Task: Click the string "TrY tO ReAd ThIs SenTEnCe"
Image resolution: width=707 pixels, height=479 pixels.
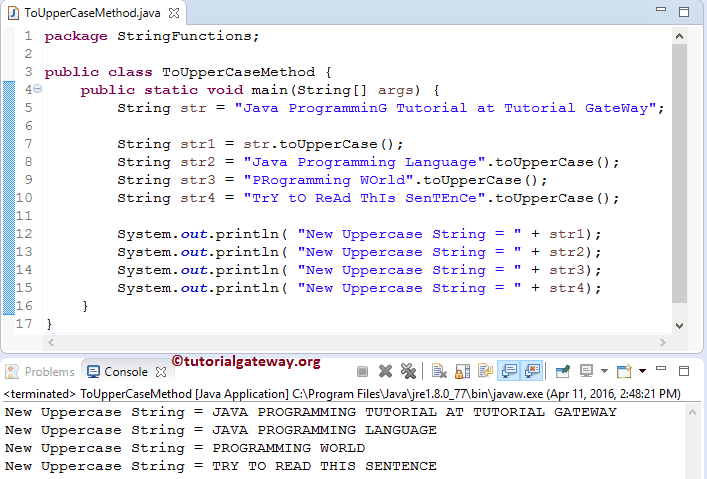Action: [x=364, y=198]
